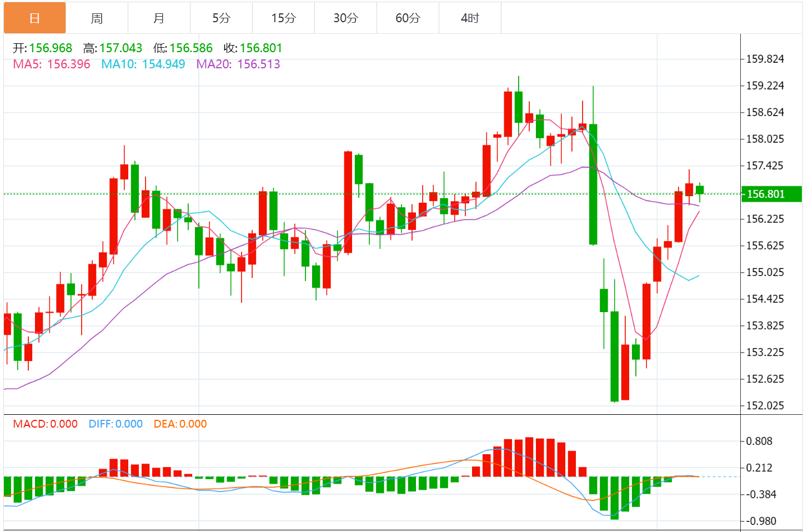The height and width of the screenshot is (532, 808).
Task: Choose the 60分 interval tab
Action: pos(408,18)
